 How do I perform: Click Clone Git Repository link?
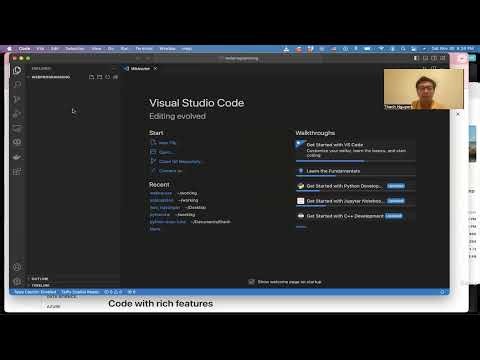click(176, 162)
